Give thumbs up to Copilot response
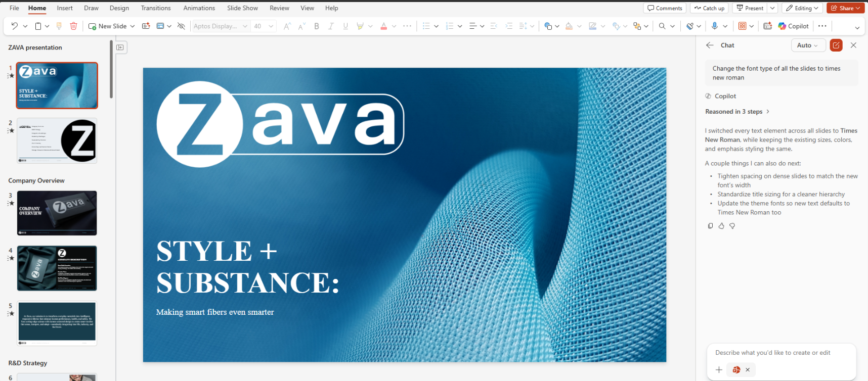This screenshot has height=381, width=868. click(721, 226)
